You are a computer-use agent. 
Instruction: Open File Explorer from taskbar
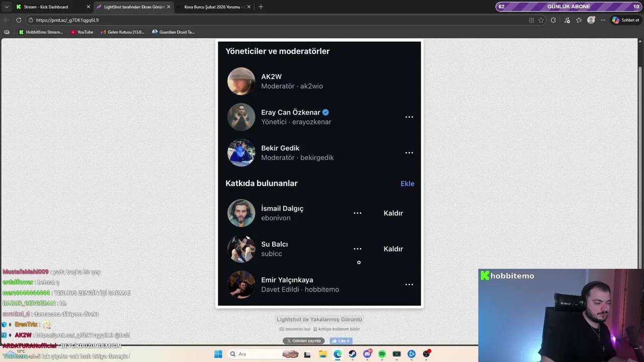point(323,354)
